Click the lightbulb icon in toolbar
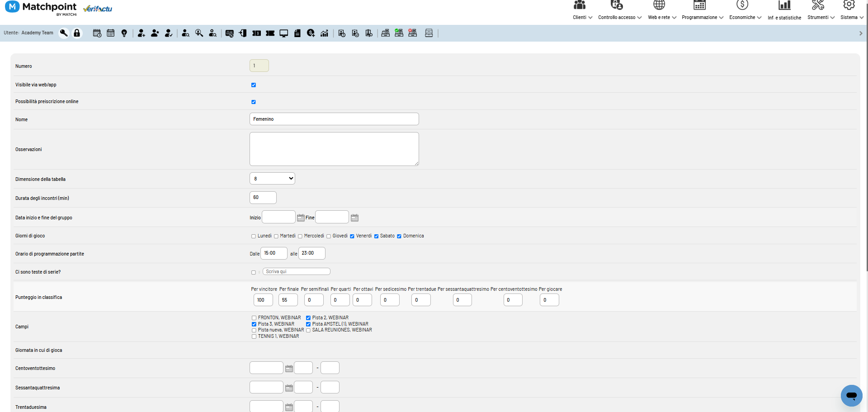868x412 pixels. [x=124, y=33]
